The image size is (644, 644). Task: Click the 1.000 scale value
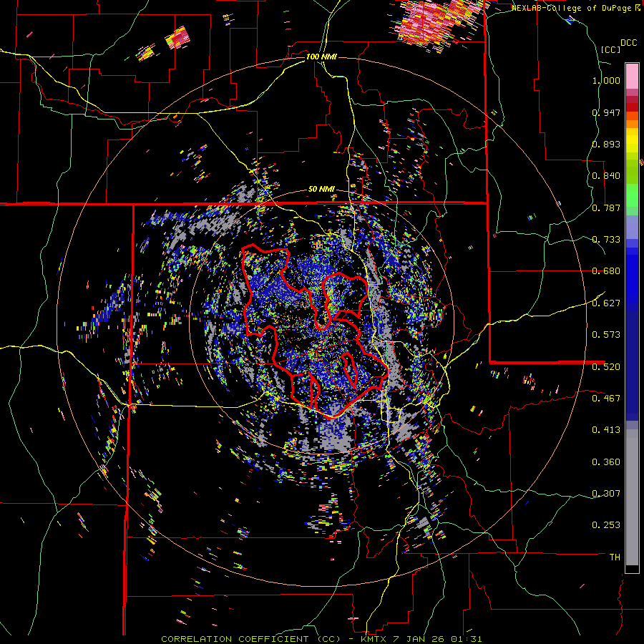[606, 80]
